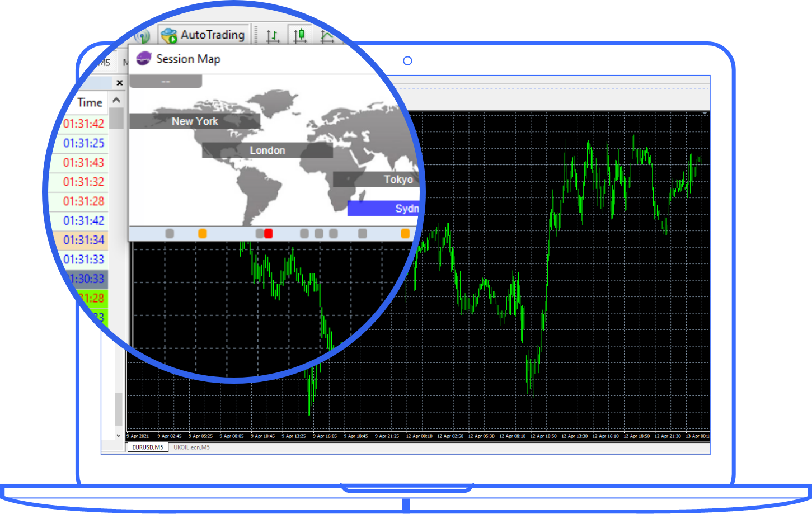Viewport: 812px width, 514px height.
Task: Click the purple Session Map logo icon
Action: (144, 59)
